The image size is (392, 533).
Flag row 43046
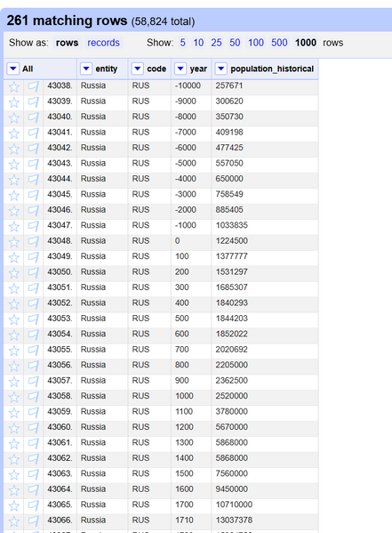[x=33, y=211]
